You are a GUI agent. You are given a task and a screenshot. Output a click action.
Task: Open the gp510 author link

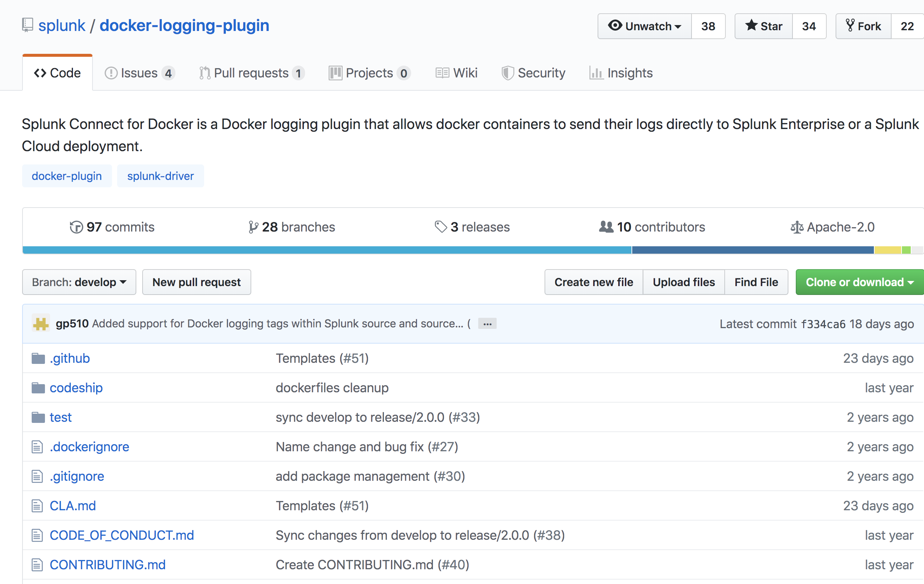point(72,324)
